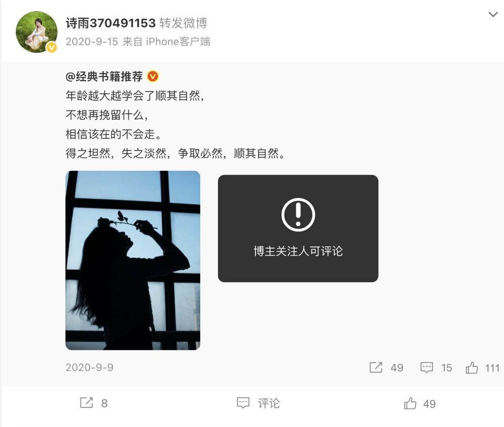The width and height of the screenshot is (504, 427).
Task: Open the @经典书籍推荐 account link
Action: pyautogui.click(x=104, y=76)
